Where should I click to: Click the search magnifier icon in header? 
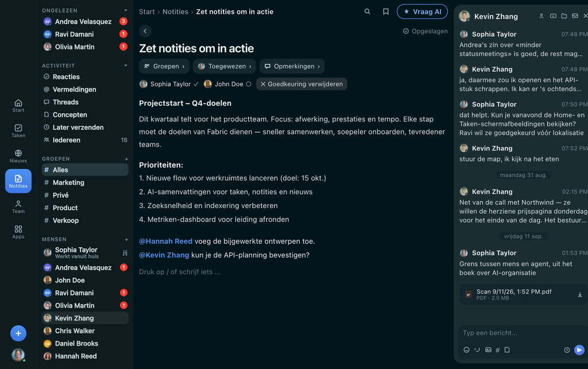coord(367,11)
